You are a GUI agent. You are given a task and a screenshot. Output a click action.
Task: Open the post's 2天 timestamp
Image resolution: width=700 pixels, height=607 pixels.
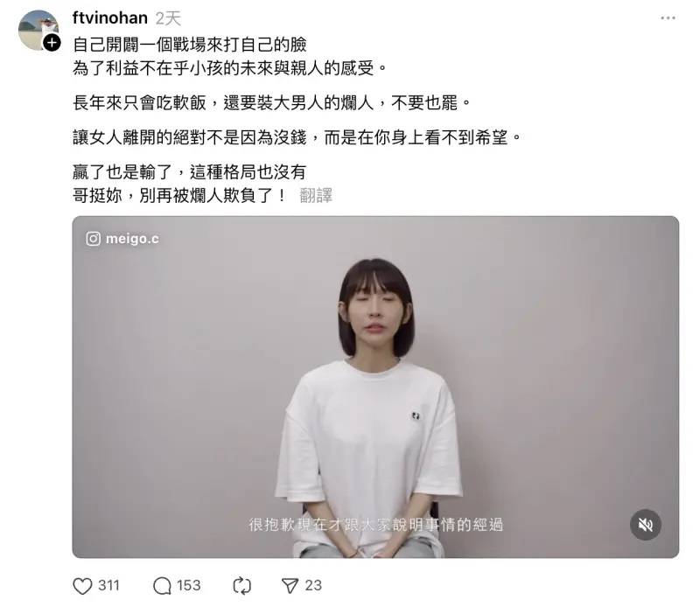[x=168, y=18]
